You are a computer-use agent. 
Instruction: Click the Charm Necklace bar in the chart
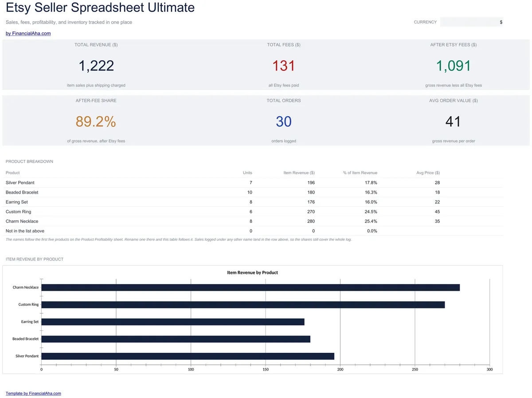pos(250,287)
